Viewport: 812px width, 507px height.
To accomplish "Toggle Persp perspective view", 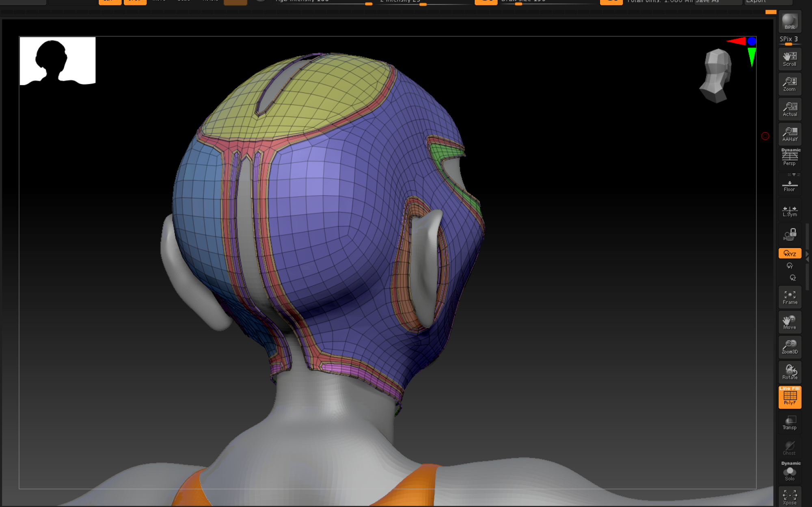I will [x=790, y=159].
